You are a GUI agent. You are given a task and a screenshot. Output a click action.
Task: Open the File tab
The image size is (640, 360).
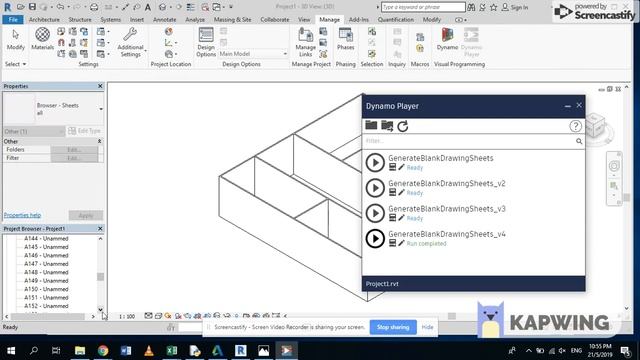tap(13, 20)
